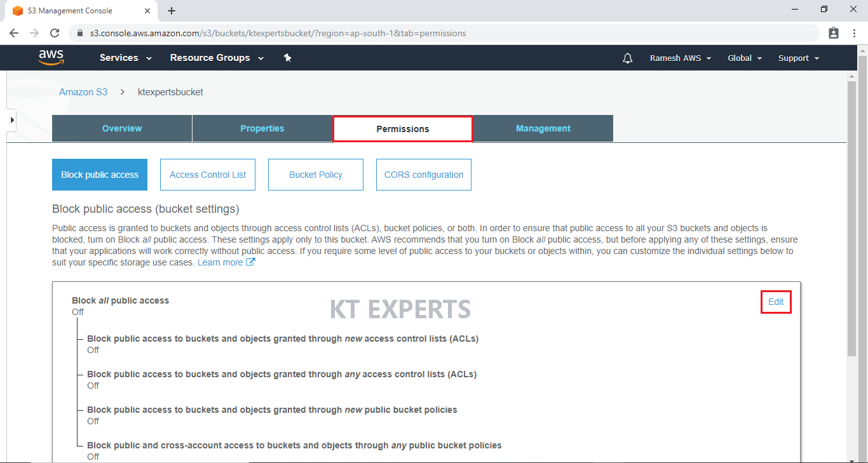Open the Support dropdown menu
The image size is (868, 463).
coord(799,58)
